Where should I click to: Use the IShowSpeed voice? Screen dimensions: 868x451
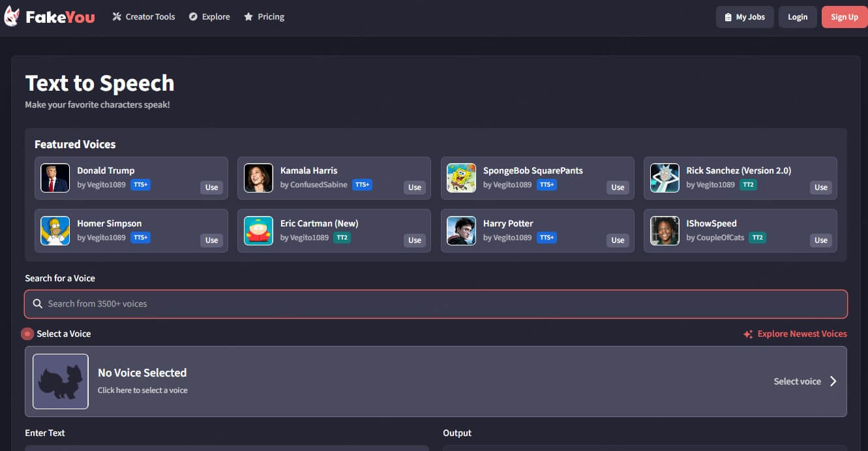click(821, 240)
